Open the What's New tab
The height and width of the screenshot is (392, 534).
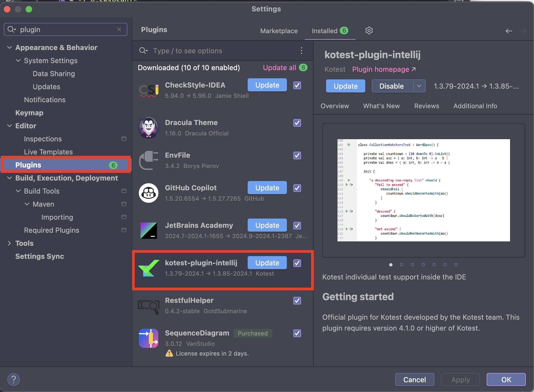[381, 106]
